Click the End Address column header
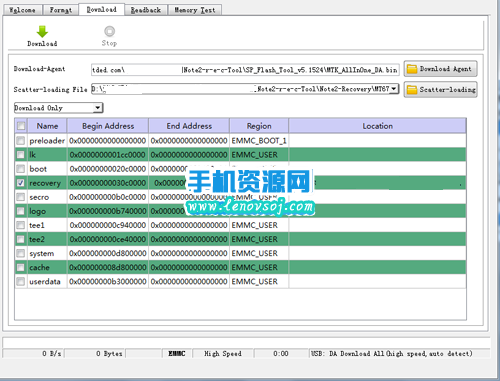500x381 pixels. pyautogui.click(x=189, y=126)
